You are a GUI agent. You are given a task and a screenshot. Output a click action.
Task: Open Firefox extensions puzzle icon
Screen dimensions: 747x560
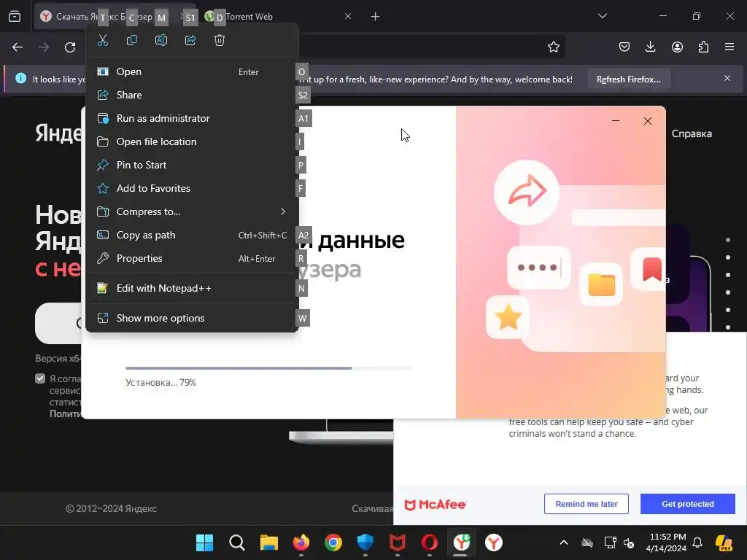point(703,47)
